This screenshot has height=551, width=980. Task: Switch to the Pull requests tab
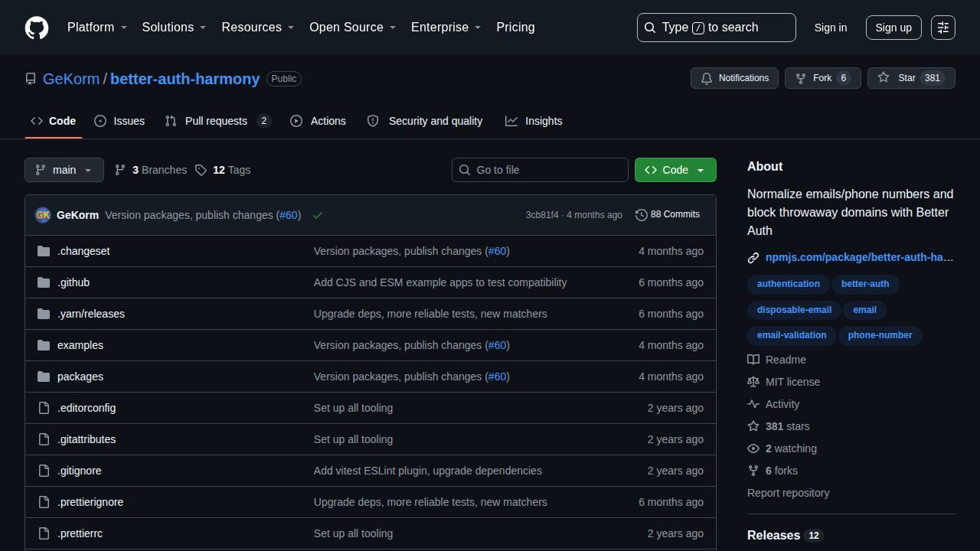(x=218, y=121)
